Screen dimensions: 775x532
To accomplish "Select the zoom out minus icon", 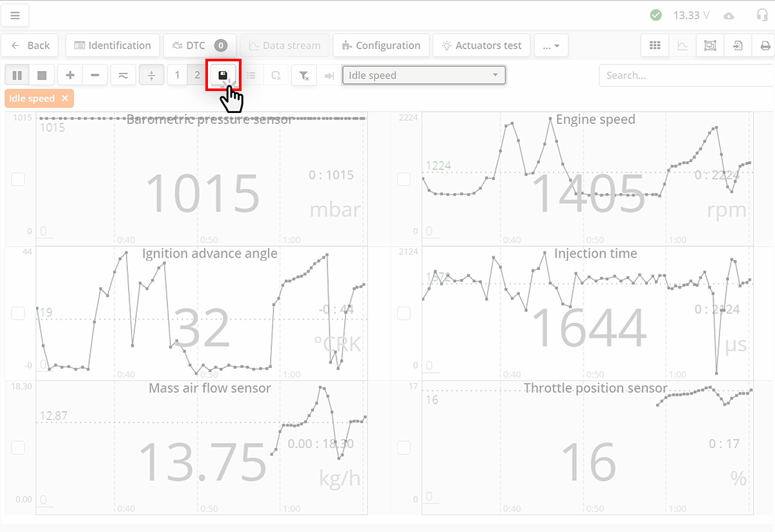I will 95,75.
